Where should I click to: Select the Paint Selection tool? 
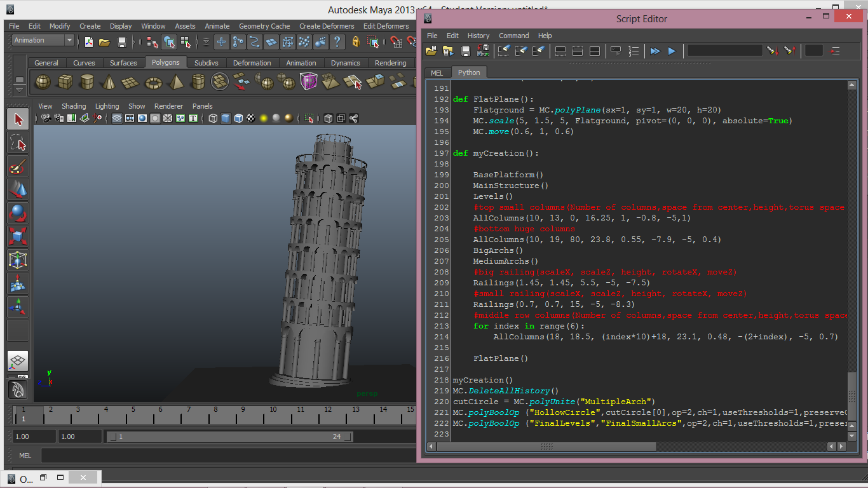pyautogui.click(x=18, y=166)
